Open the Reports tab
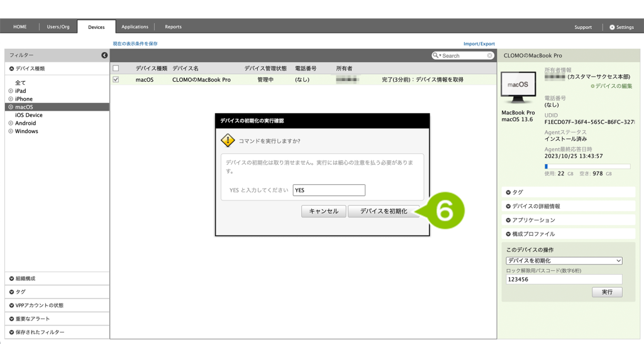This screenshot has width=644, height=362. point(174,26)
